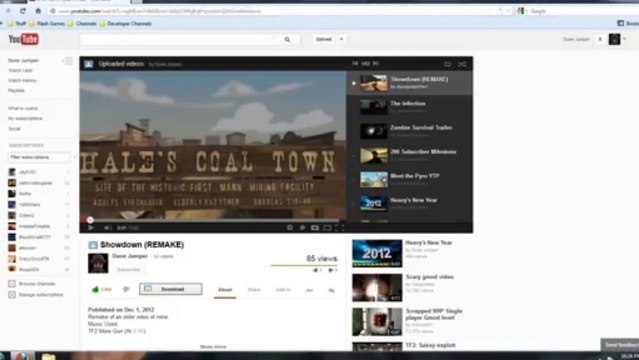
Task: Click the YouTube logo
Action: pyautogui.click(x=24, y=39)
